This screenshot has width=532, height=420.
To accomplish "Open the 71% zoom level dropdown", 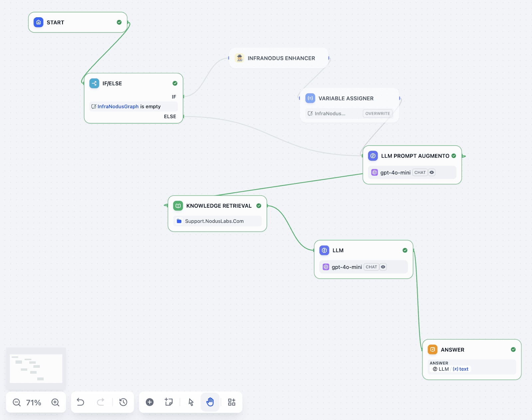I will pos(34,403).
